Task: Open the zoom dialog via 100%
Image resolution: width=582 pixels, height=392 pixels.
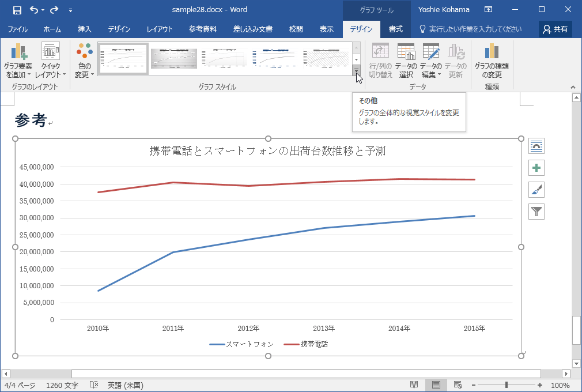Action: (x=560, y=385)
